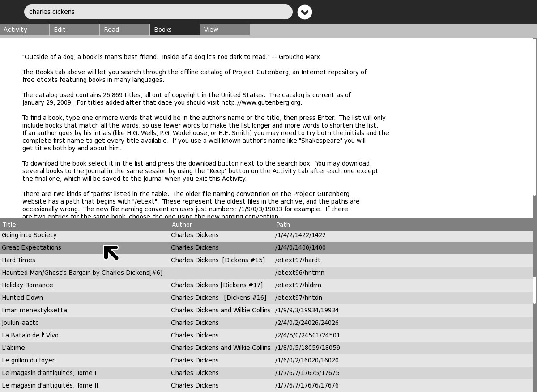This screenshot has height=392, width=537.
Task: Select the Hunted Down row
Action: tap(22, 298)
